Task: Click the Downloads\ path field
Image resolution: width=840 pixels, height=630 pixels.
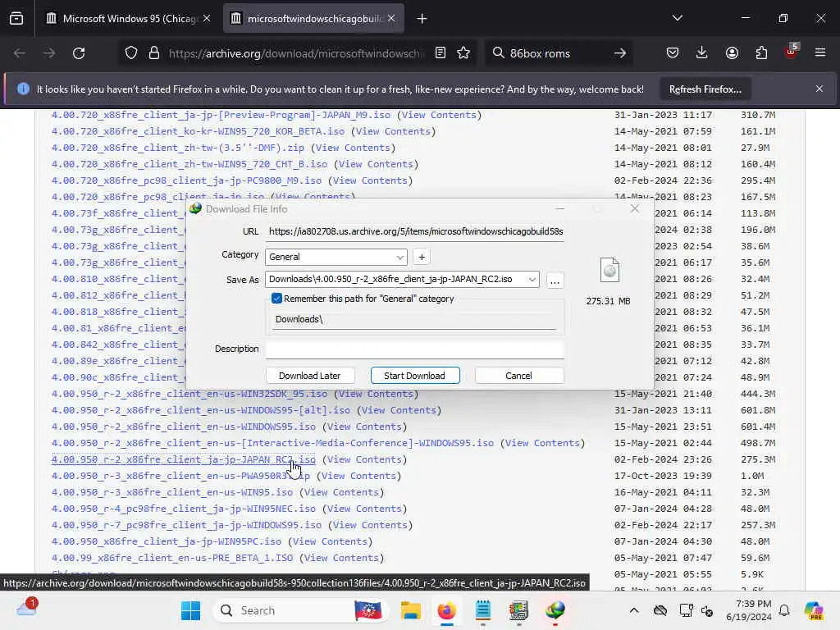Action: [414, 319]
